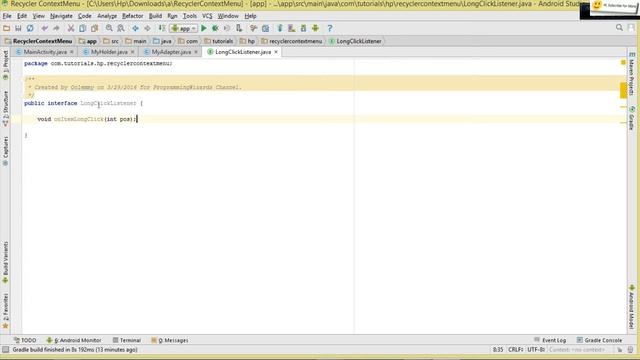This screenshot has height=360, width=640.
Task: Toggle the Android Model side panel
Action: coord(631,307)
